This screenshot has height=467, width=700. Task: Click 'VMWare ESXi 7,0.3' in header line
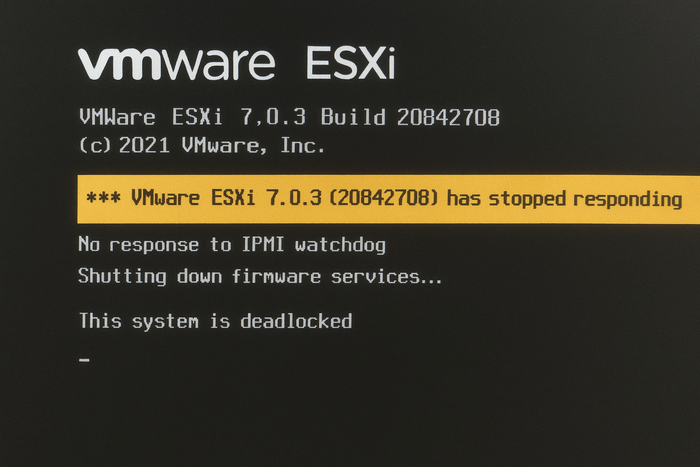(x=193, y=117)
